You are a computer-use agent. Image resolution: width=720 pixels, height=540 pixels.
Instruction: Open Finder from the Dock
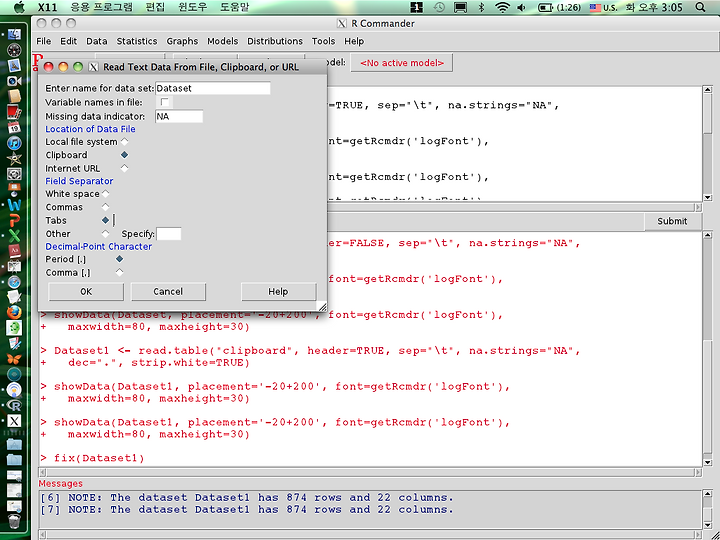pyautogui.click(x=14, y=35)
